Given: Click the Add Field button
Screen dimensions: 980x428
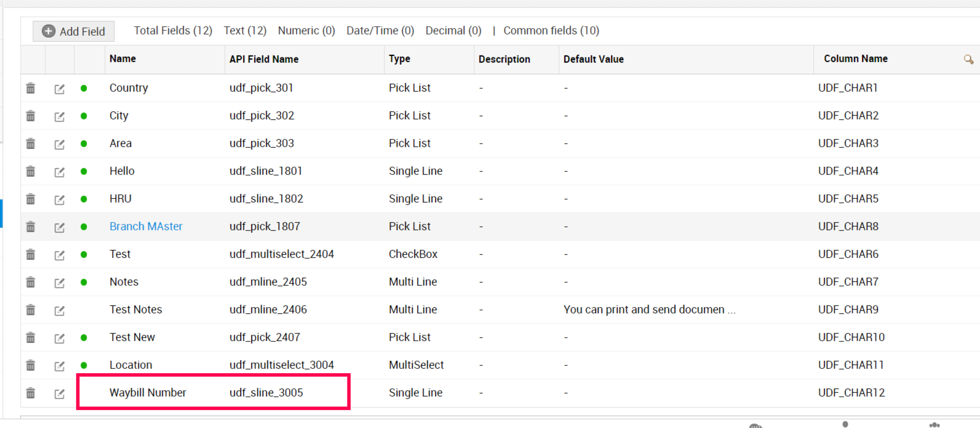Looking at the screenshot, I should [x=73, y=31].
